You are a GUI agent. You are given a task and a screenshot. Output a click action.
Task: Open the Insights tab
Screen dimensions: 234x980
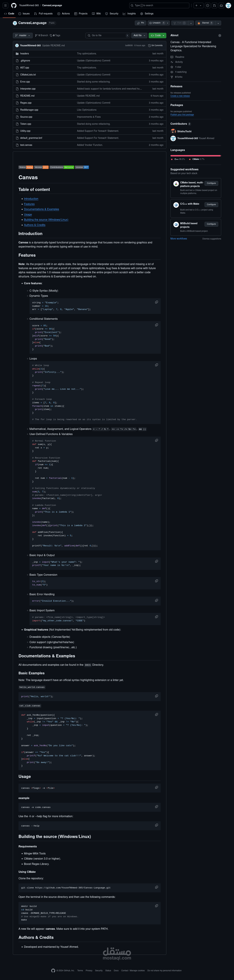point(129,14)
